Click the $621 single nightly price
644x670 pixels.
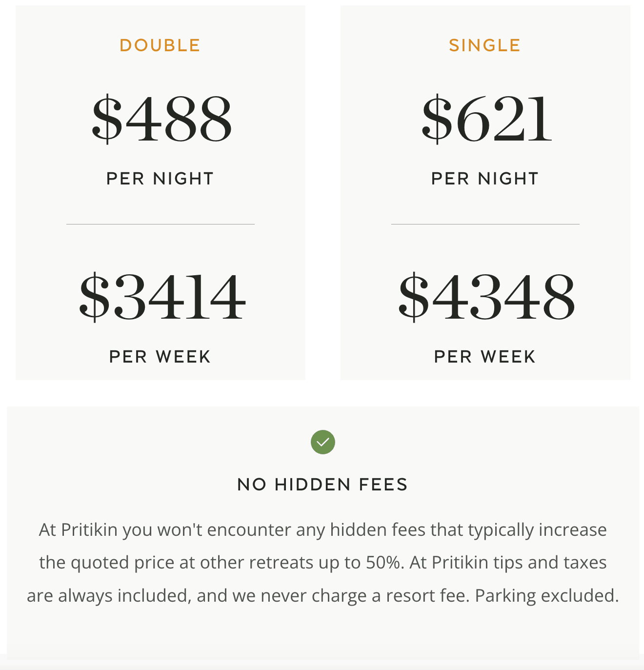486,119
